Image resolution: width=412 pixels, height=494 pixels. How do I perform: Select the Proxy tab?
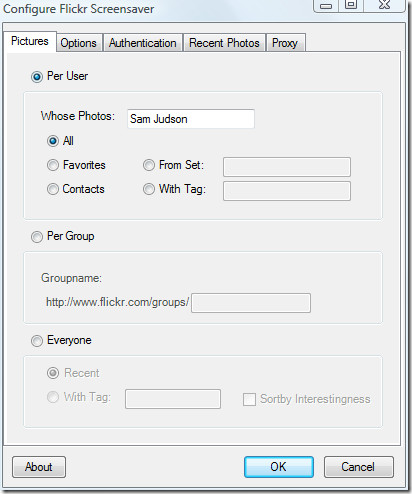pyautogui.click(x=285, y=43)
